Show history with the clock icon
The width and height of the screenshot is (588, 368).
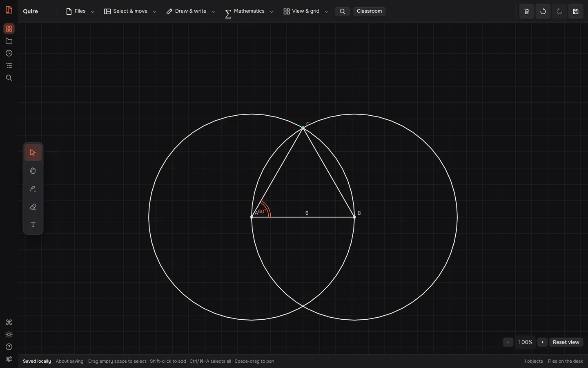click(9, 53)
